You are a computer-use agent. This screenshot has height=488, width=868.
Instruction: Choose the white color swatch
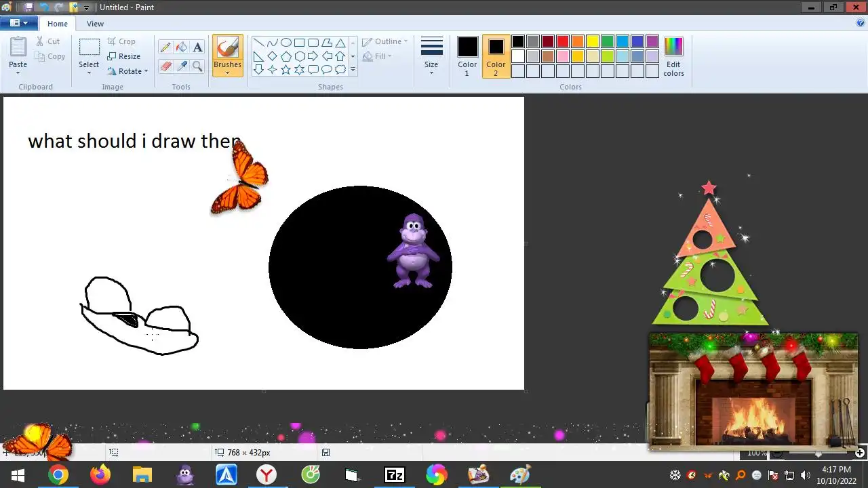pyautogui.click(x=518, y=56)
